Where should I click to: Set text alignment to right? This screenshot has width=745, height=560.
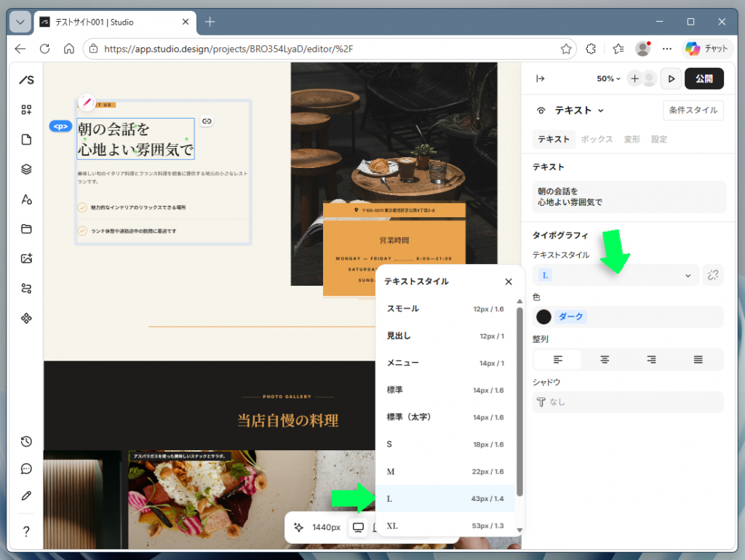(651, 359)
